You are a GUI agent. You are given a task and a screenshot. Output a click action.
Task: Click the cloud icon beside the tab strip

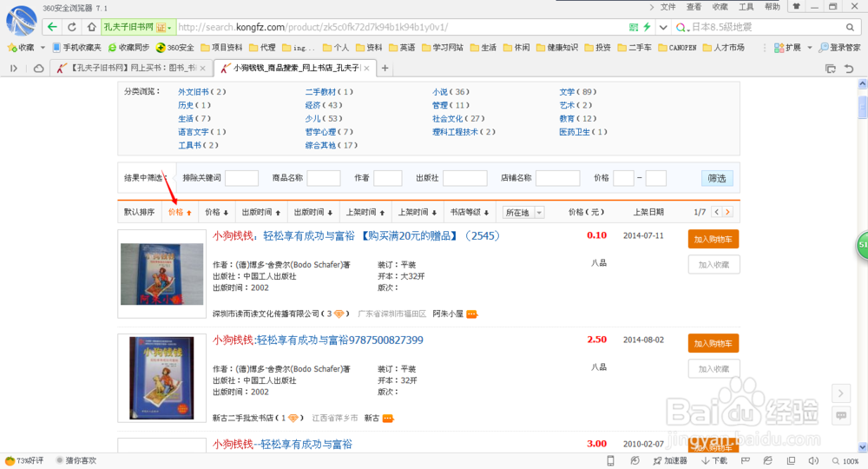coord(38,68)
